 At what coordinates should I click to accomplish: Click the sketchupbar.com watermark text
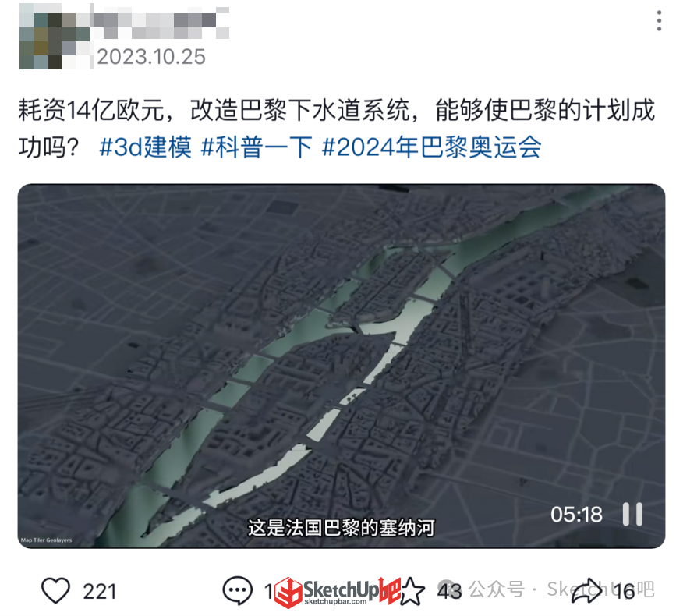[x=335, y=602]
